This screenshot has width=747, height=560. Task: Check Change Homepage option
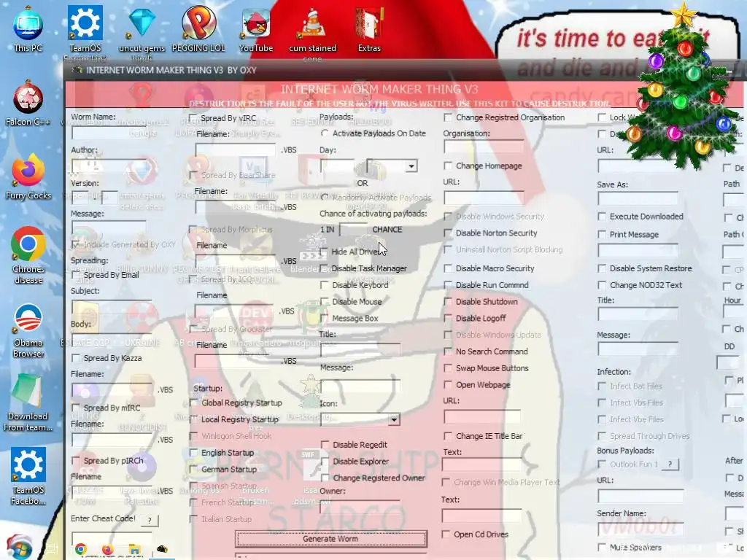pyautogui.click(x=447, y=166)
